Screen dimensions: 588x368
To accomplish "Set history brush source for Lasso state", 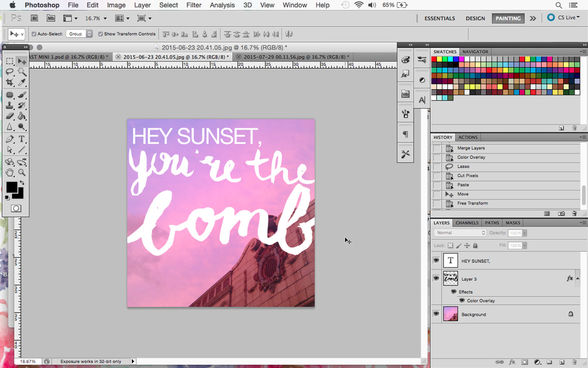I will (437, 166).
